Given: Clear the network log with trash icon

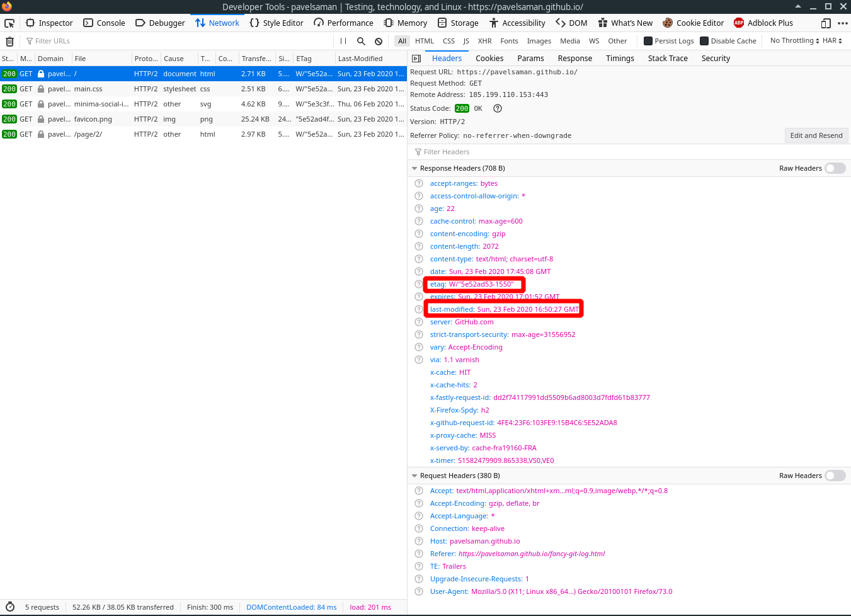Looking at the screenshot, I should click(9, 41).
